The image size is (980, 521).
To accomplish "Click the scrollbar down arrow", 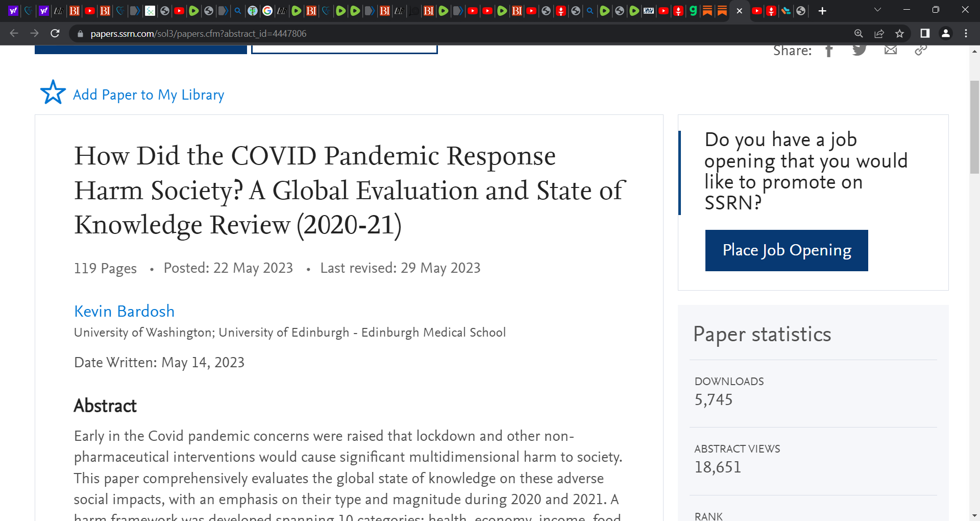I will (x=974, y=516).
